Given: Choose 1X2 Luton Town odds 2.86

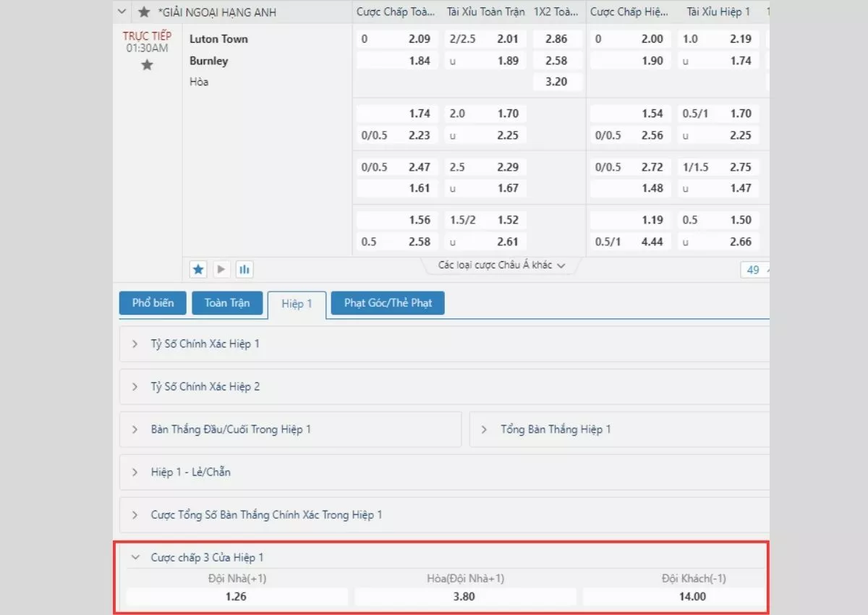Looking at the screenshot, I should pyautogui.click(x=556, y=39).
